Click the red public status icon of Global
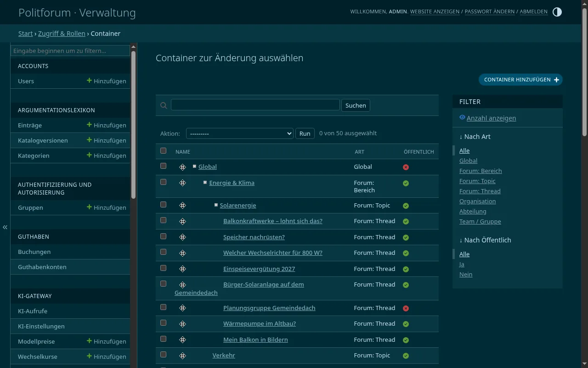 pos(406,167)
